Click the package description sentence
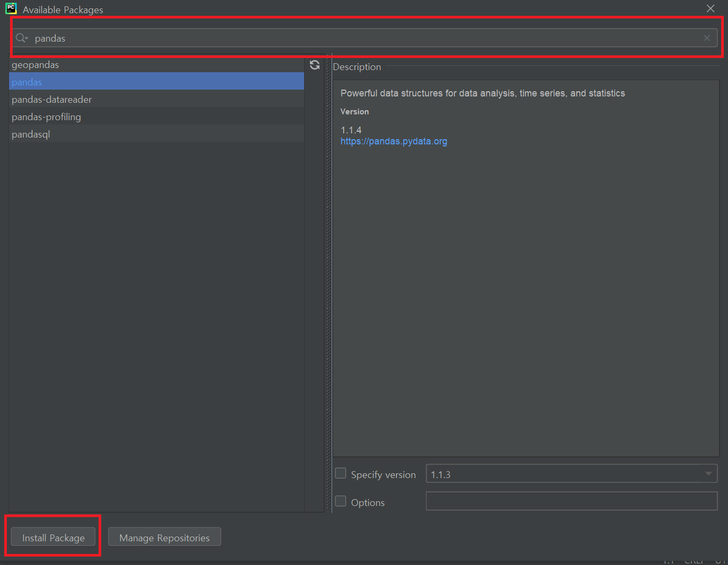 [483, 93]
